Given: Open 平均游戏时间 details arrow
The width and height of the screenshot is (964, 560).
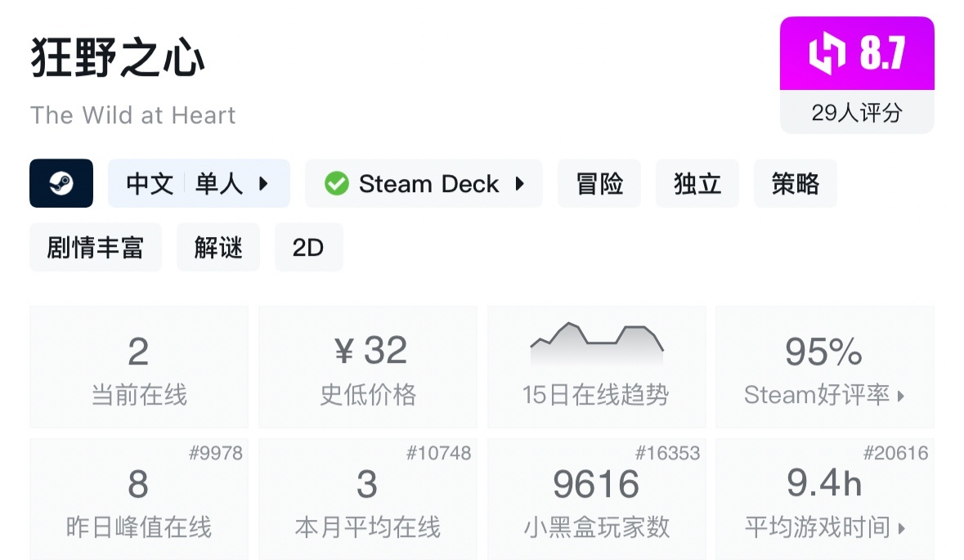Looking at the screenshot, I should click(901, 529).
